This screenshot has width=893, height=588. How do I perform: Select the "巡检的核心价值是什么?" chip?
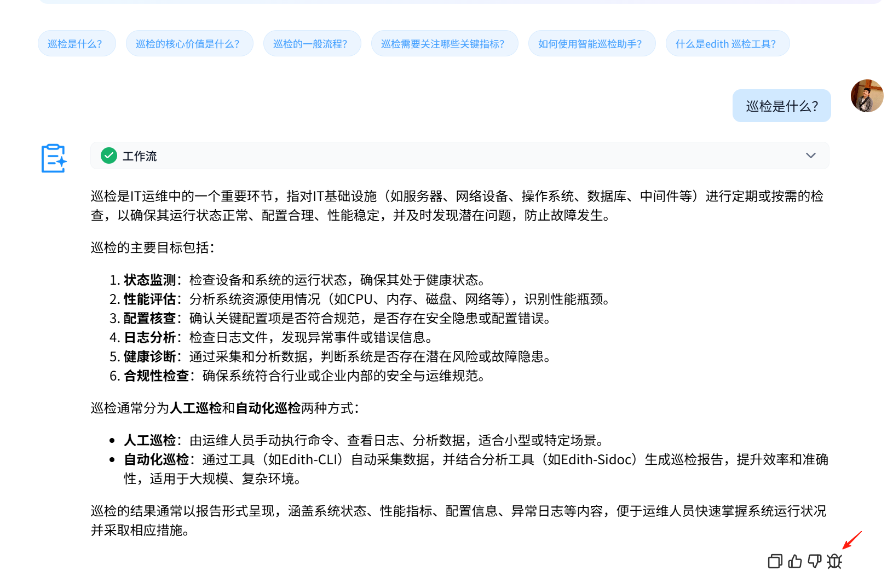189,43
